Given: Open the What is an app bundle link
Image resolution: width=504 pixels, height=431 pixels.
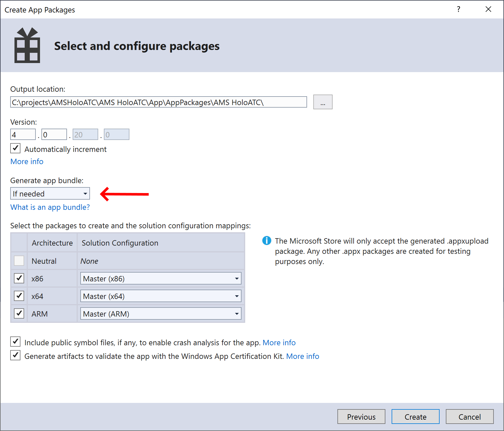Looking at the screenshot, I should pos(50,207).
